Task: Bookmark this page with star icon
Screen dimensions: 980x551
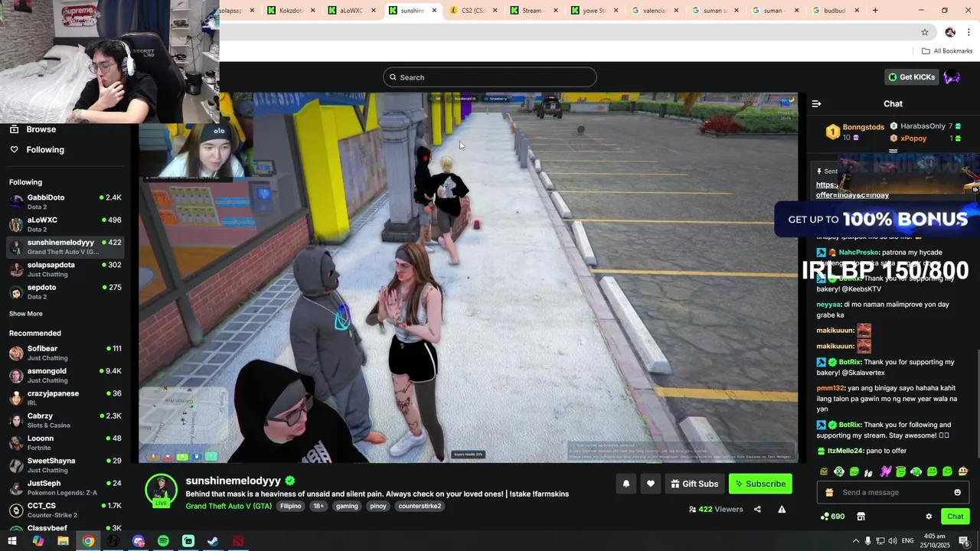Action: click(x=925, y=32)
